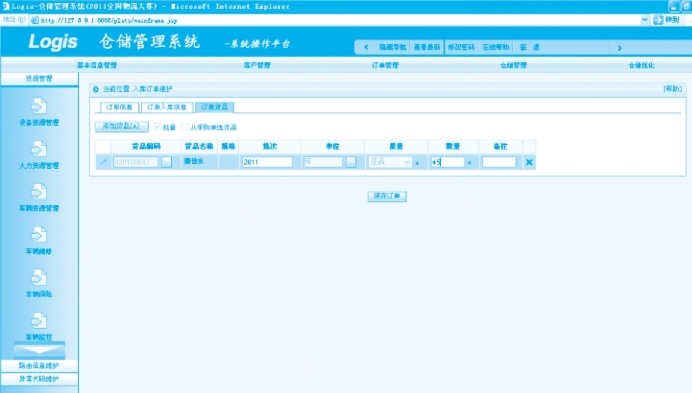Click lookup button beside goods code field
Viewport: 692px width, 393px height.
click(x=166, y=162)
